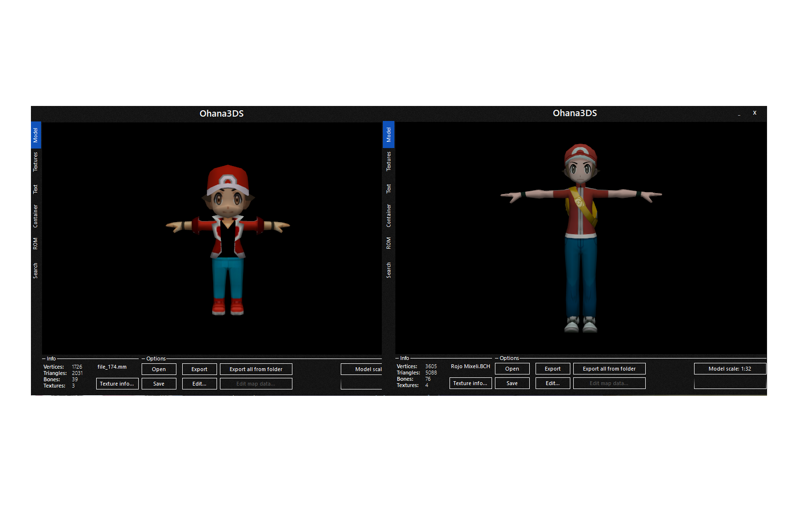Click the Ohana3DS title of the left window
The width and height of the screenshot is (812, 508).
click(x=222, y=114)
